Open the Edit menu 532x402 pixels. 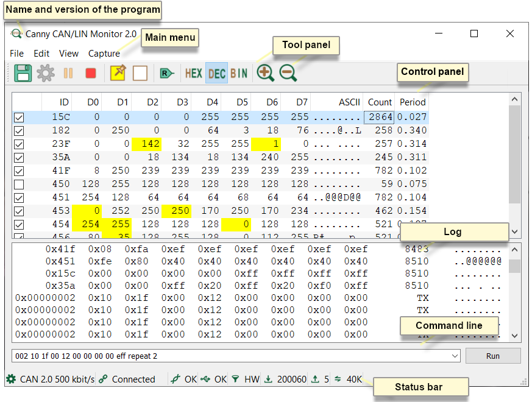coord(41,53)
